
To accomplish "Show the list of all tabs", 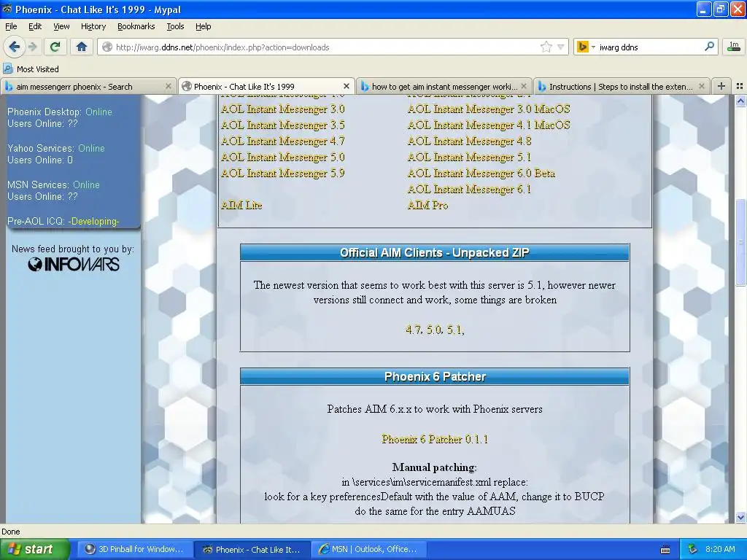I will click(740, 86).
